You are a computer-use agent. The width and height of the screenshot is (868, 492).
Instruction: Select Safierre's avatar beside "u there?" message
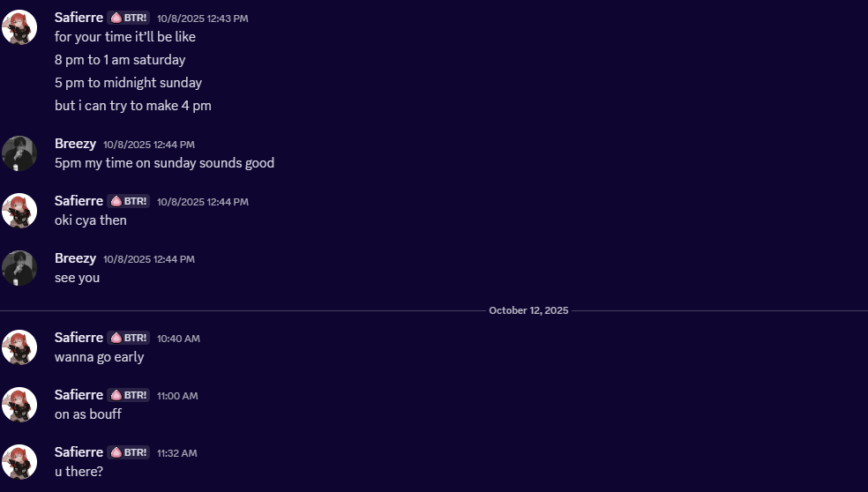click(19, 462)
